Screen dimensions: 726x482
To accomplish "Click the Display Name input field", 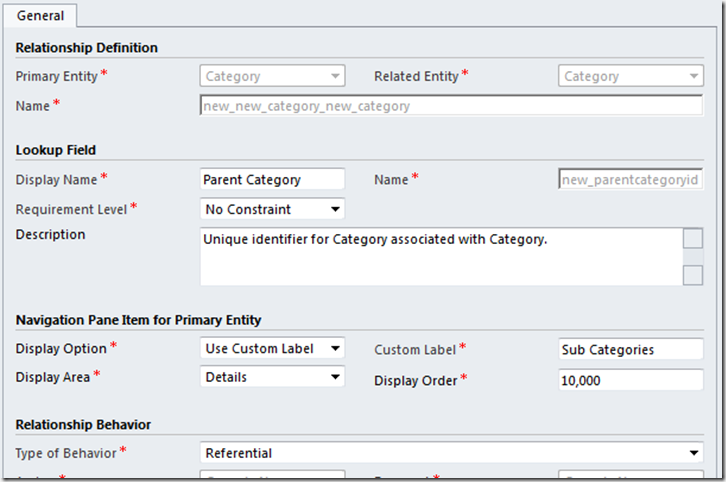I will tap(272, 180).
